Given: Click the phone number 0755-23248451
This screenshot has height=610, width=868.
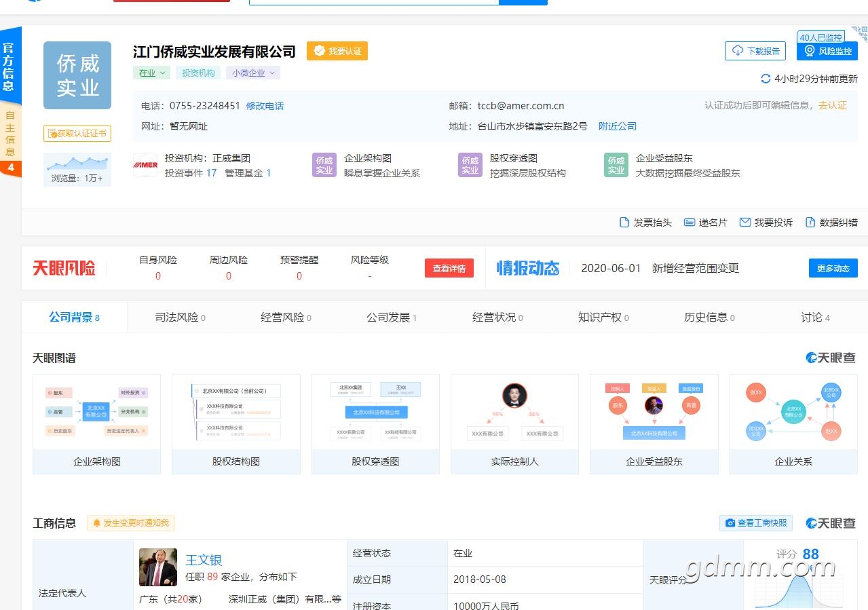Looking at the screenshot, I should [205, 106].
